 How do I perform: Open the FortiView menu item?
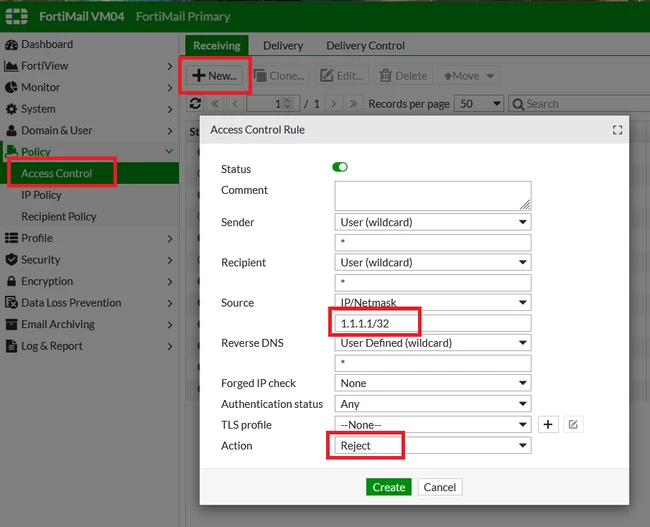[x=44, y=66]
